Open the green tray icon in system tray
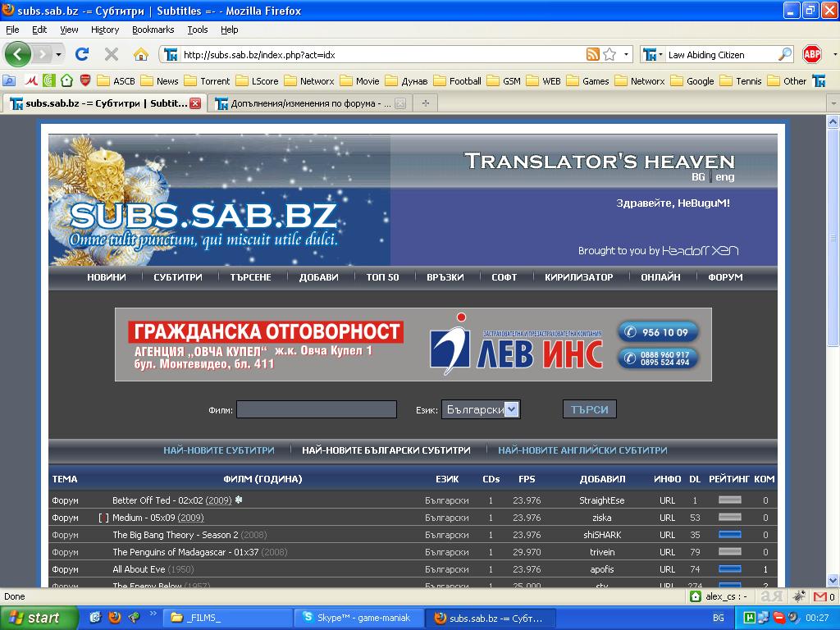This screenshot has height=630, width=840. pyautogui.click(x=750, y=618)
